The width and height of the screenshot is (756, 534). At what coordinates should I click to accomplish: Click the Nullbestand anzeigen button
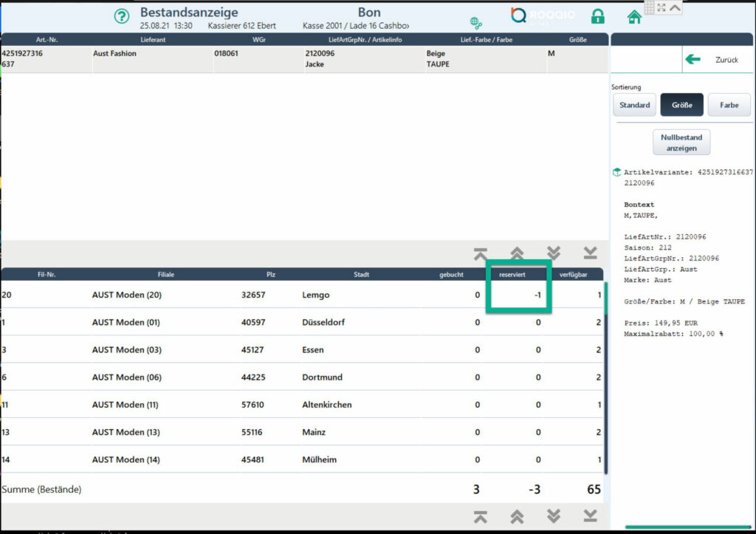point(681,143)
